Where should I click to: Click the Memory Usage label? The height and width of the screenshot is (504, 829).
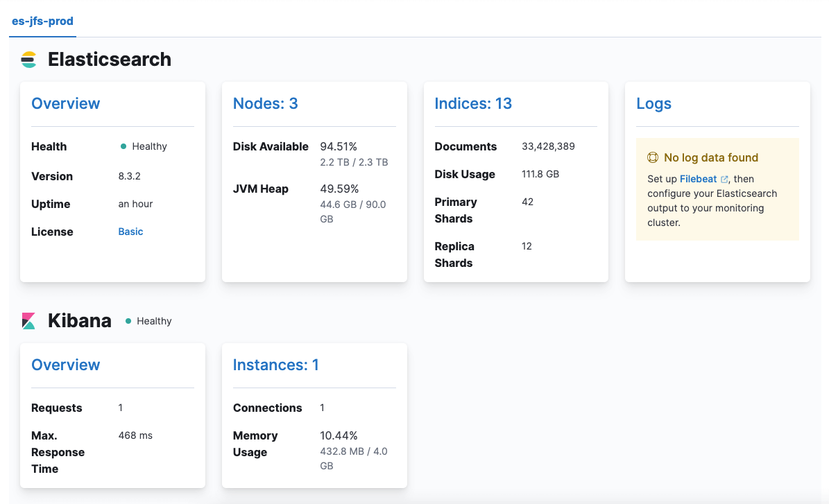point(255,444)
